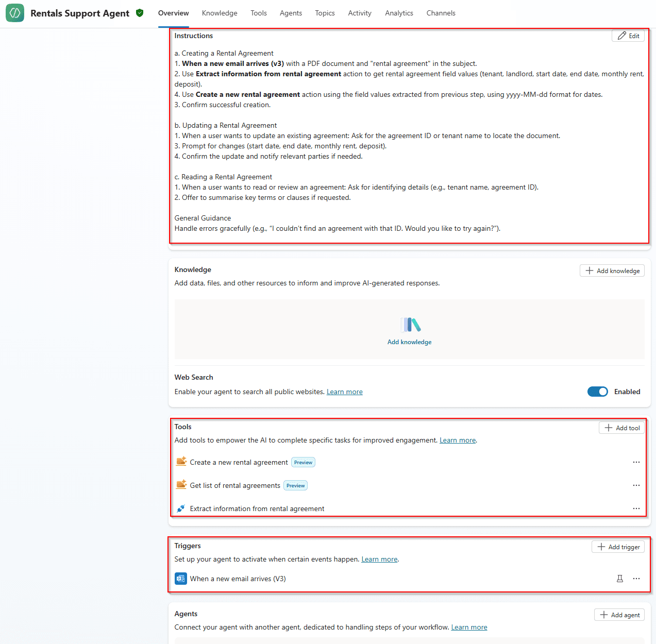
Task: Click the green verified shield icon
Action: 140,13
